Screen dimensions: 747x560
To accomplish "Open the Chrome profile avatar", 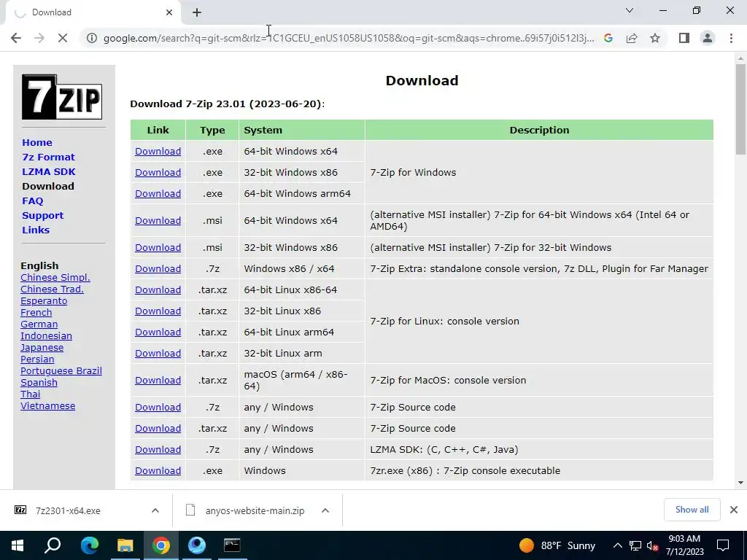I will 708,38.
